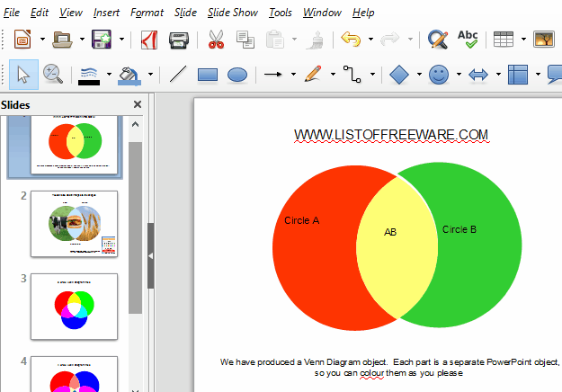Open the dropdown beside New presentation
Viewport: 562px width, 392px height.
click(42, 39)
